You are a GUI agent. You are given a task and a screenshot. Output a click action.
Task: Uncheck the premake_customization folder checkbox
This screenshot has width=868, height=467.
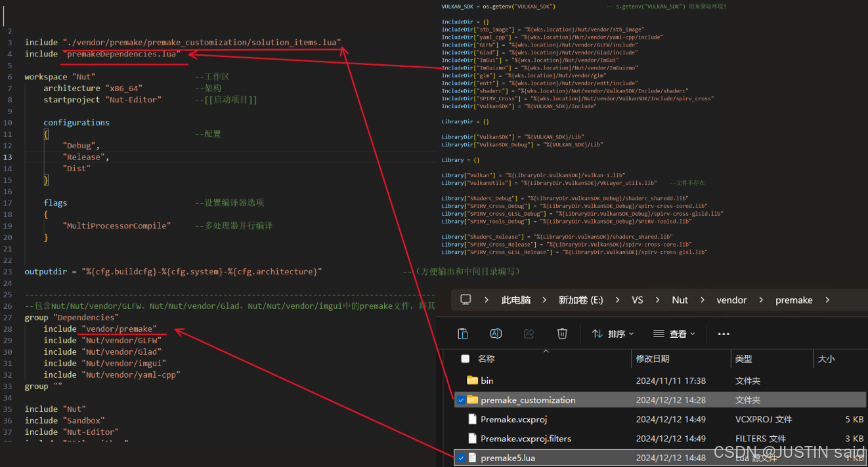pyautogui.click(x=462, y=400)
